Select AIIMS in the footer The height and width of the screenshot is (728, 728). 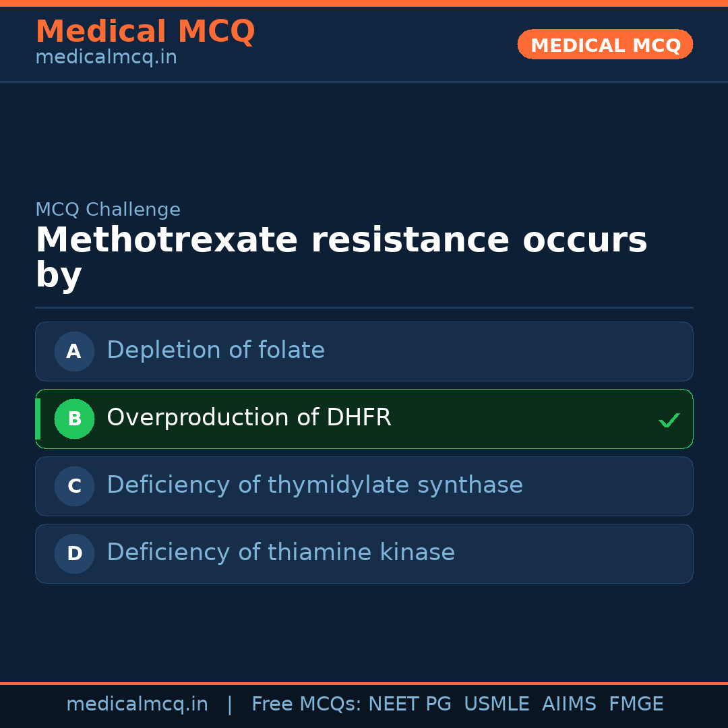(569, 704)
